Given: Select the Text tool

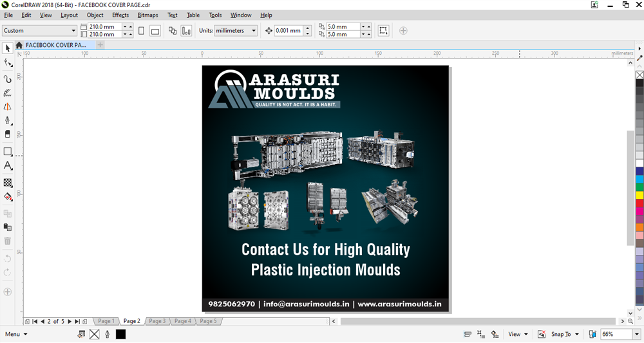Looking at the screenshot, I should pos(7,165).
